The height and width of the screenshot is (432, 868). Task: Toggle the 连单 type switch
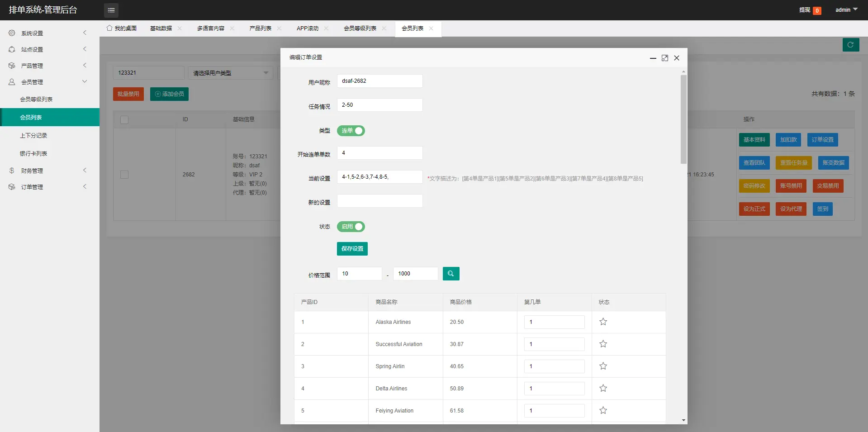pos(351,131)
